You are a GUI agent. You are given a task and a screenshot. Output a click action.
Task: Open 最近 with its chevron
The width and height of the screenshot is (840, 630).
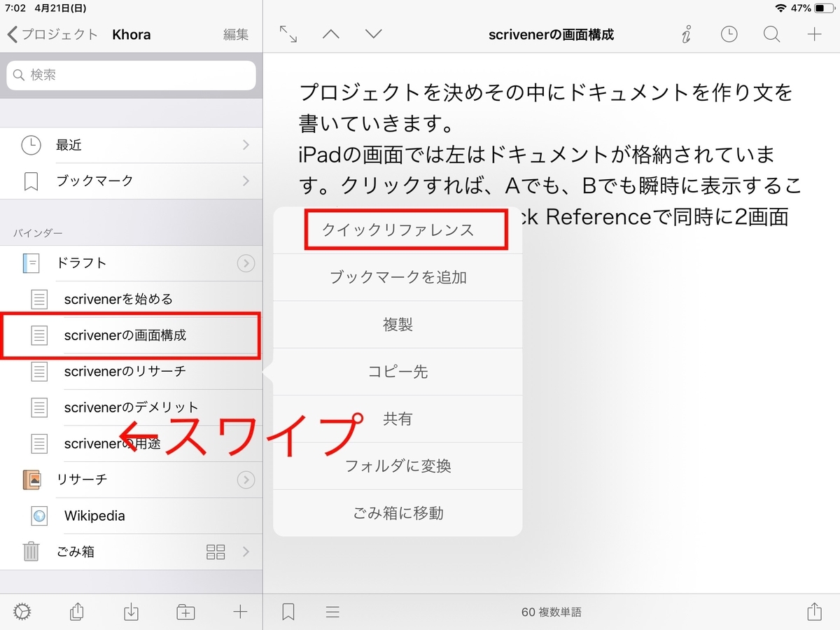pyautogui.click(x=246, y=145)
